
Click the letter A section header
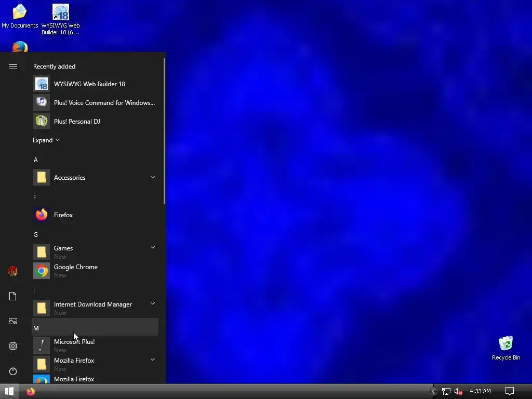coord(36,160)
